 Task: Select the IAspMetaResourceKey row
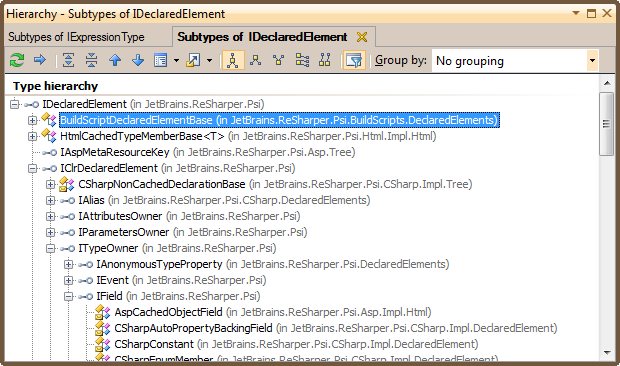(x=208, y=152)
